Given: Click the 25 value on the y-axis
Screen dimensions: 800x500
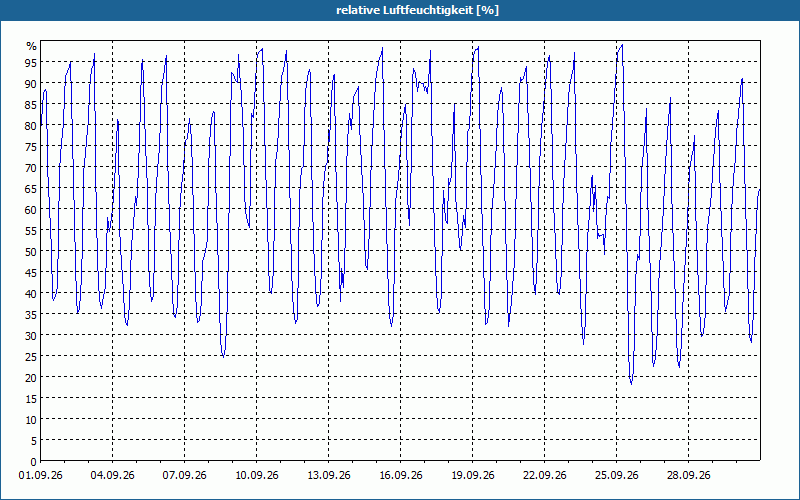Looking at the screenshot, I should click(31, 357).
